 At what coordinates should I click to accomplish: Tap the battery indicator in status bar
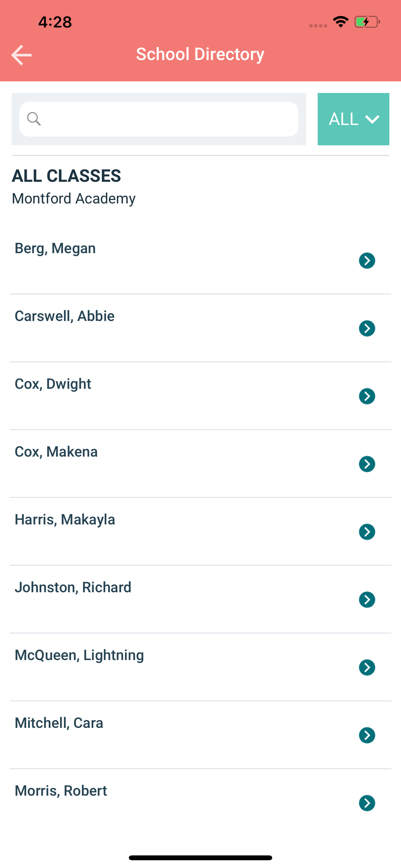pos(367,22)
